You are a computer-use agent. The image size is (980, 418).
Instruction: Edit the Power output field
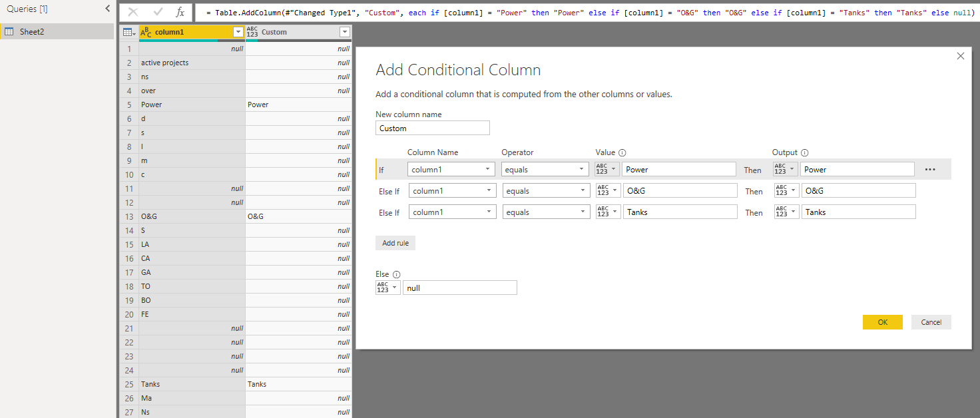click(x=857, y=169)
